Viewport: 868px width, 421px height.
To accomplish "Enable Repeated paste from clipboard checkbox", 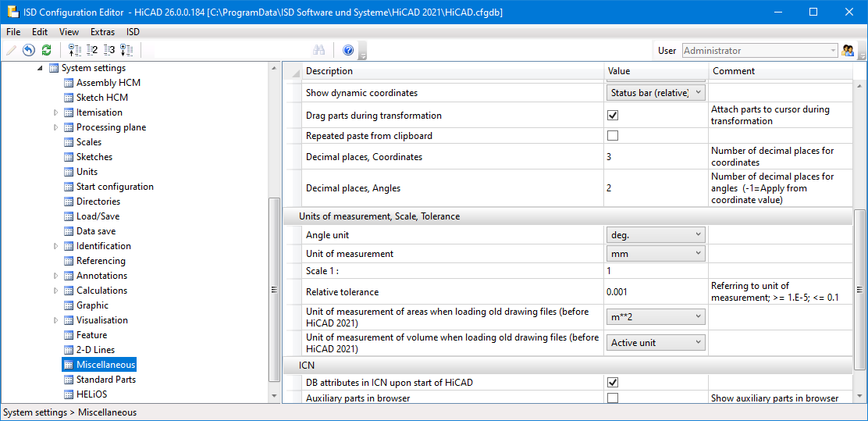I will click(x=613, y=136).
